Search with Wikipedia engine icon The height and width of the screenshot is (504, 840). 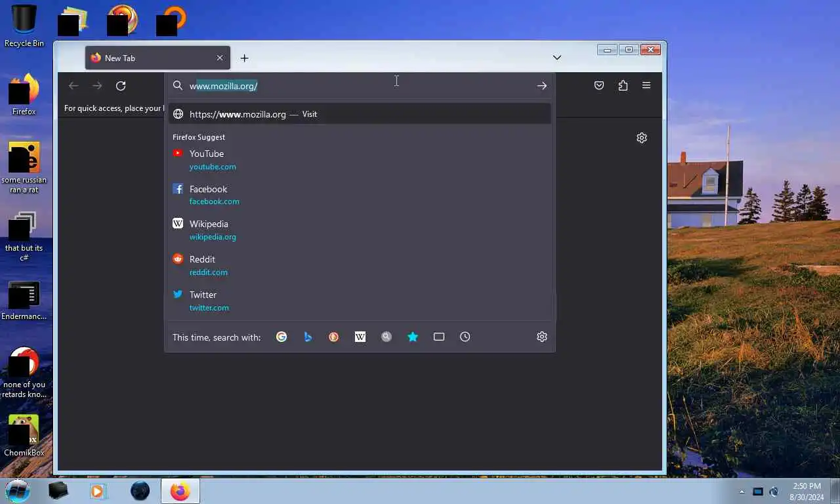[360, 337]
